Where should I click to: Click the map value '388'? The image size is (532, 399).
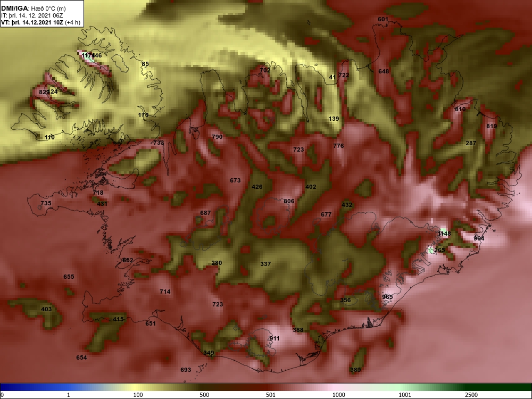[298, 330]
